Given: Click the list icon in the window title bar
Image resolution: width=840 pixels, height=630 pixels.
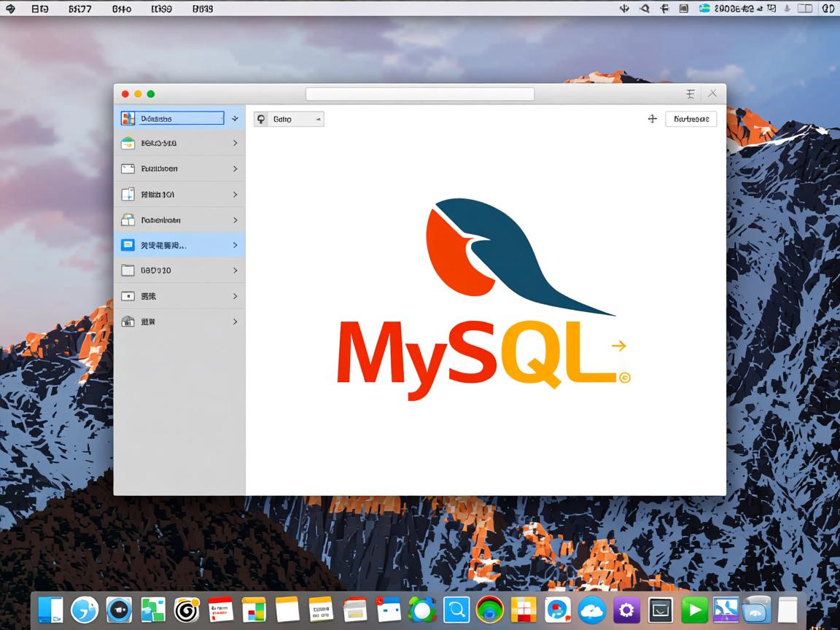Looking at the screenshot, I should coord(691,93).
